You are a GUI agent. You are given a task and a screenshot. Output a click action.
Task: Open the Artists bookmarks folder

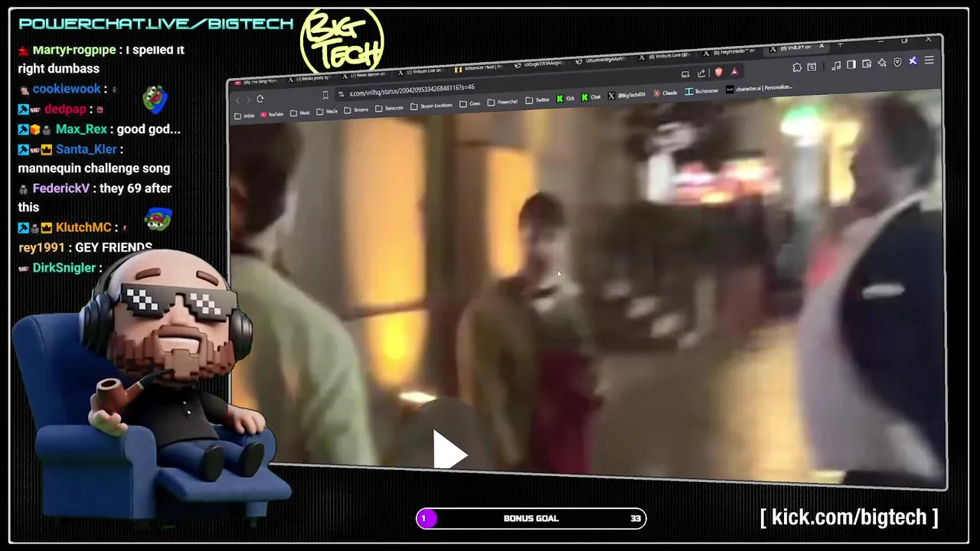click(x=244, y=116)
